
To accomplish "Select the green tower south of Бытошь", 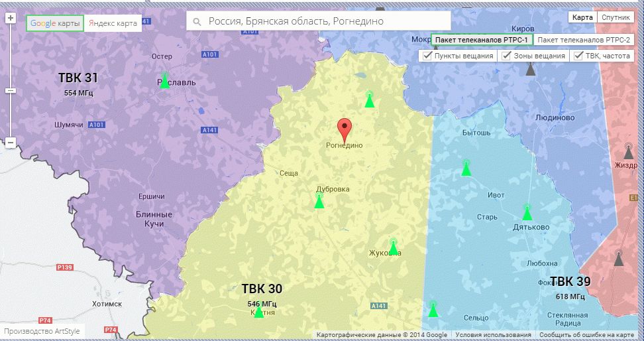I will 466,169.
